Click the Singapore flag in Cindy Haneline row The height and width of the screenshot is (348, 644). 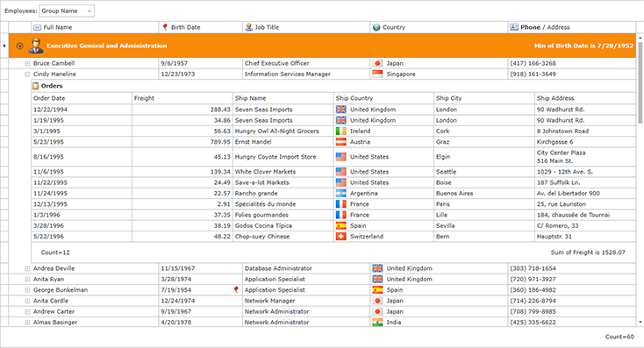(377, 74)
